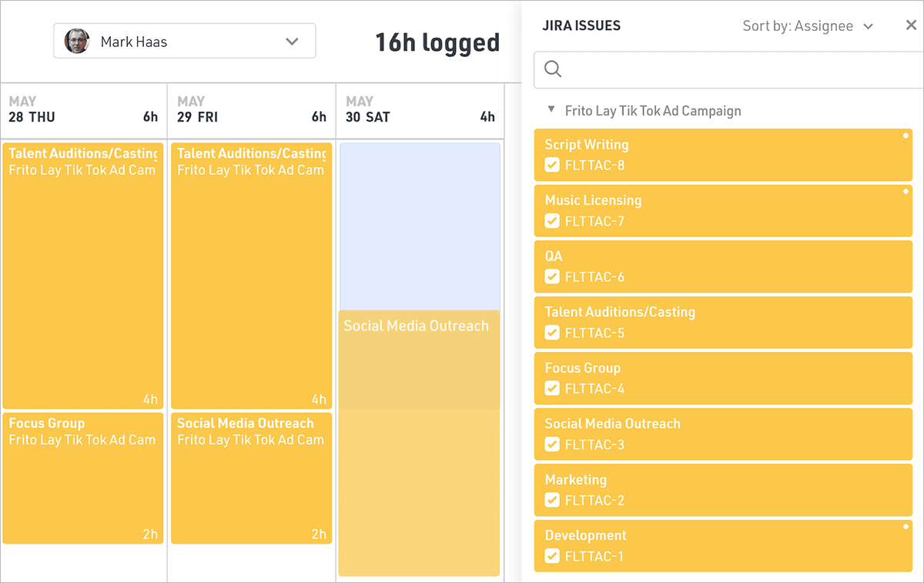Image resolution: width=924 pixels, height=583 pixels.
Task: Click Mark Haas profile avatar
Action: coord(77,41)
